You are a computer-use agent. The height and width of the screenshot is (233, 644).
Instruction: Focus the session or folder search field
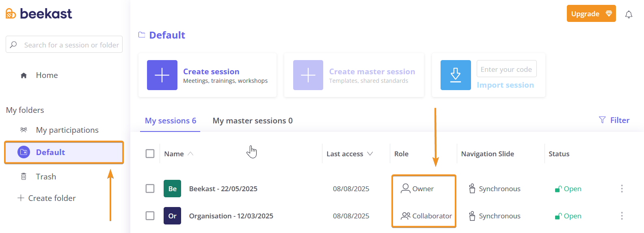64,45
